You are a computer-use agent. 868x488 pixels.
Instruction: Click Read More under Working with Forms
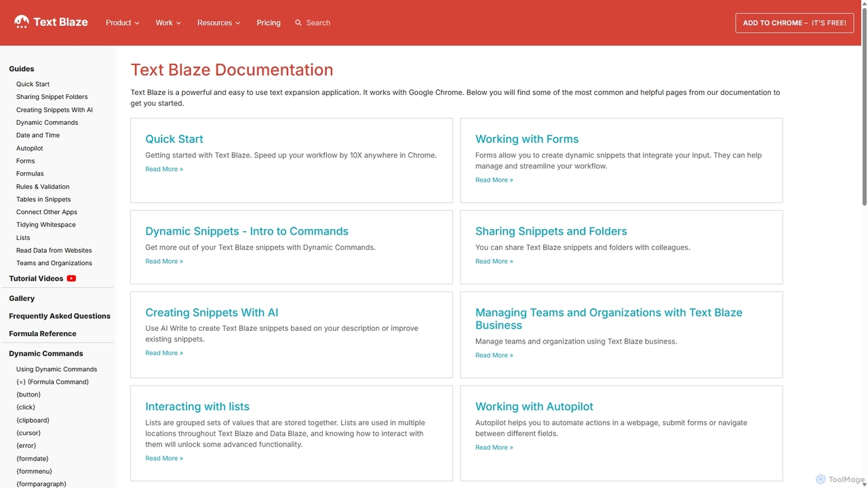[494, 180]
